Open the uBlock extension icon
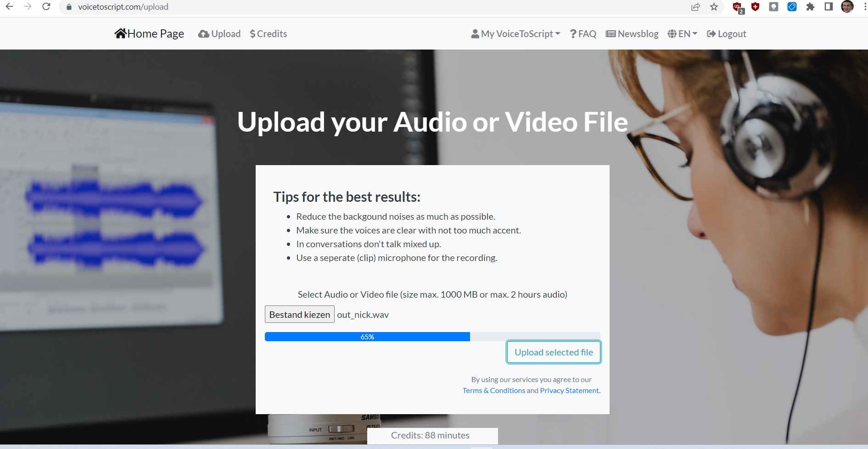The height and width of the screenshot is (449, 868). [x=738, y=7]
